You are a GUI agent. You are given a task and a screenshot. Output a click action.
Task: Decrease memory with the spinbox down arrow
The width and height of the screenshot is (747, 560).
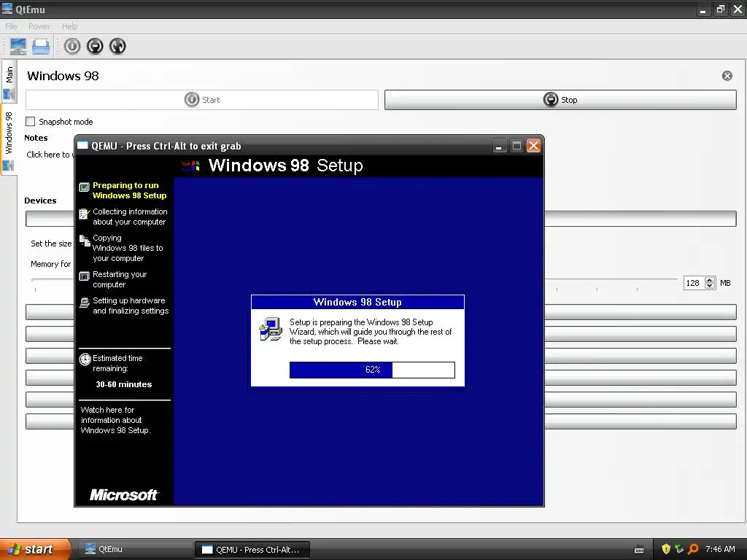tap(710, 286)
